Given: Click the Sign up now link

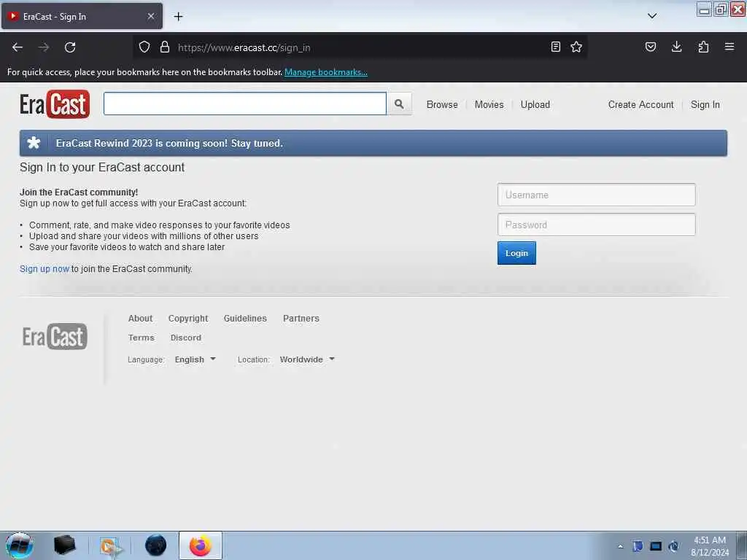Looking at the screenshot, I should [44, 268].
